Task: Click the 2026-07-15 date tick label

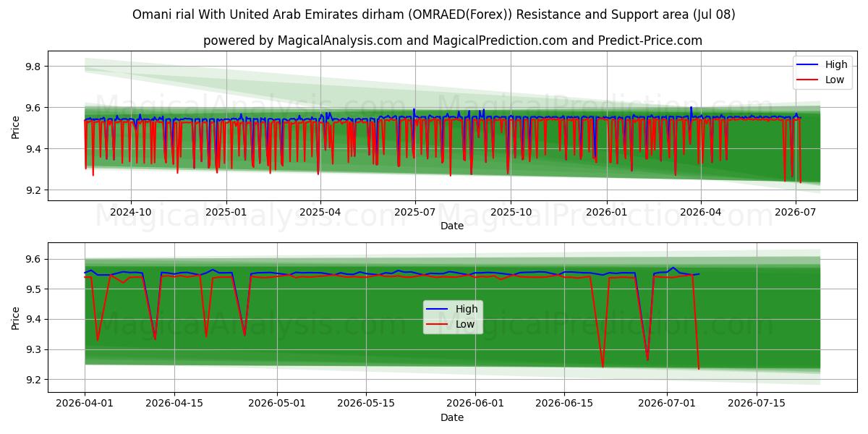Action: (x=757, y=404)
